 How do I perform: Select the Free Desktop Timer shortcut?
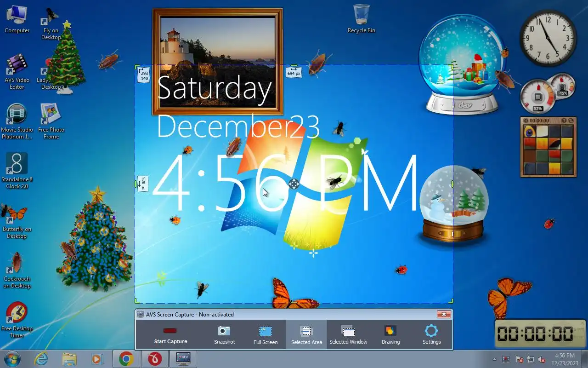(17, 320)
